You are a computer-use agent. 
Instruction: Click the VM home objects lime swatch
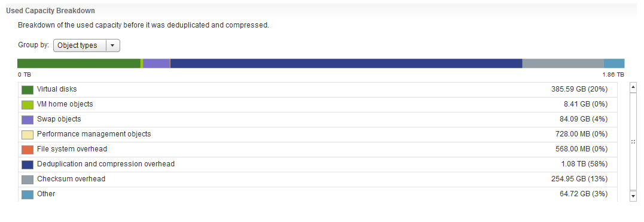point(28,105)
